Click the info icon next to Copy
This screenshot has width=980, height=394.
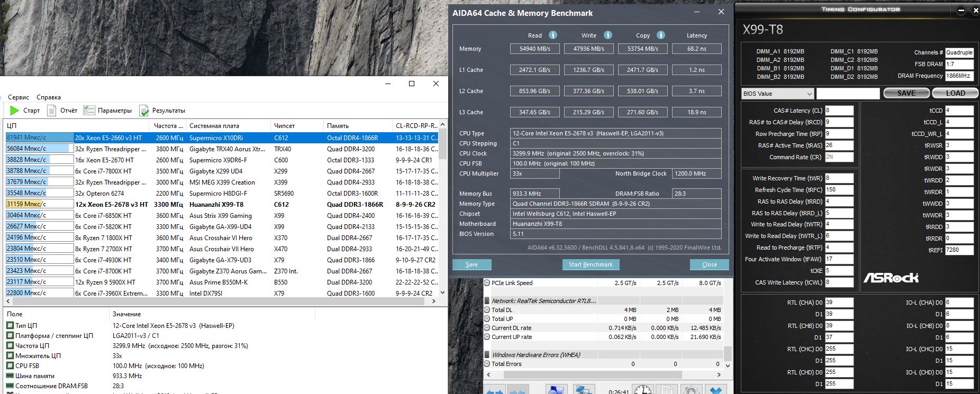(x=661, y=35)
